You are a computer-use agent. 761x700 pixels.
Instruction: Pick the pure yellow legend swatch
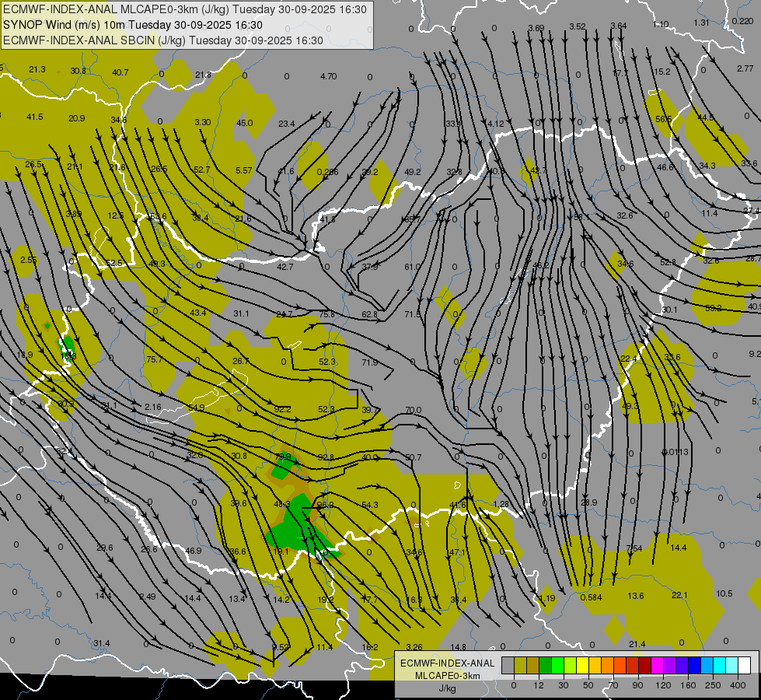583,665
